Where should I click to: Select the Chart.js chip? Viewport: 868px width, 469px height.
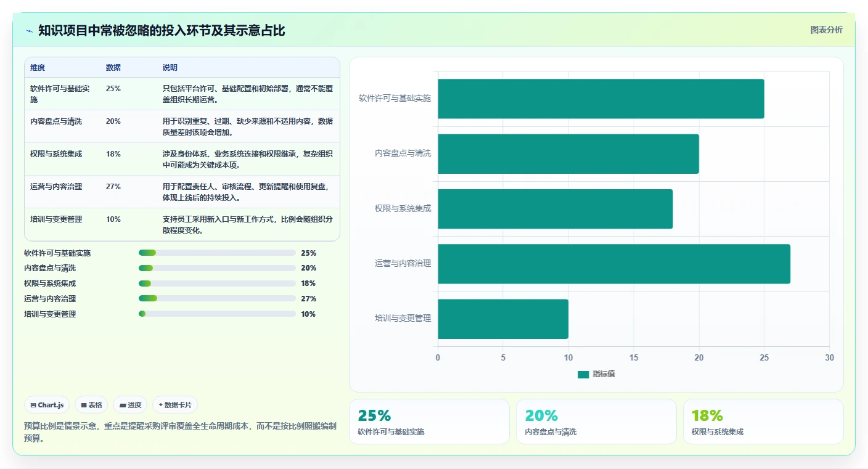(x=47, y=405)
